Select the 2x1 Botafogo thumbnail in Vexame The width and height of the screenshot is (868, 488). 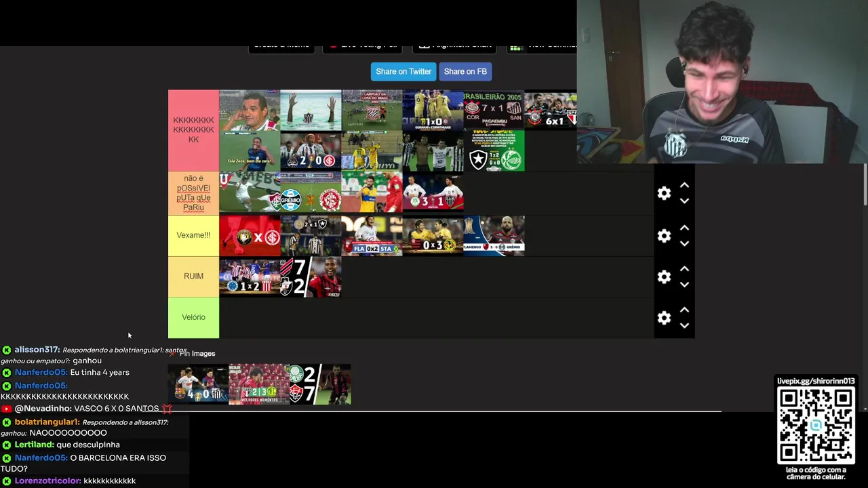pyautogui.click(x=311, y=236)
